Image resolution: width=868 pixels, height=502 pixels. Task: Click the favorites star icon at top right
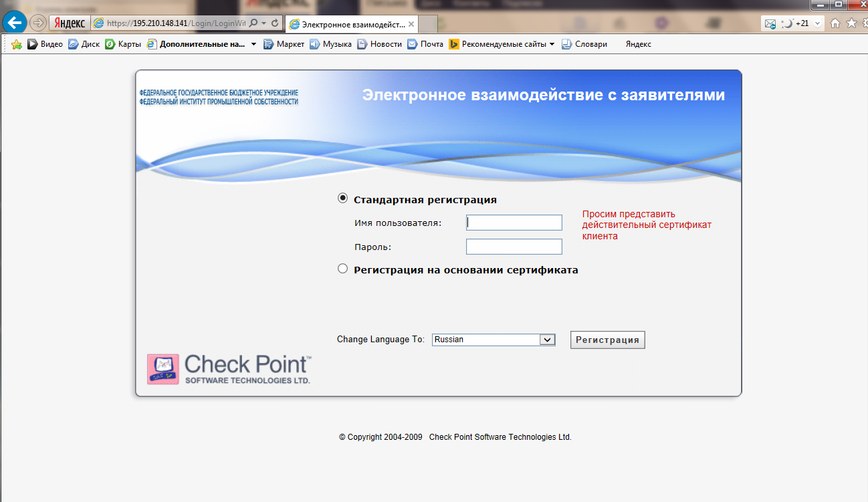851,23
